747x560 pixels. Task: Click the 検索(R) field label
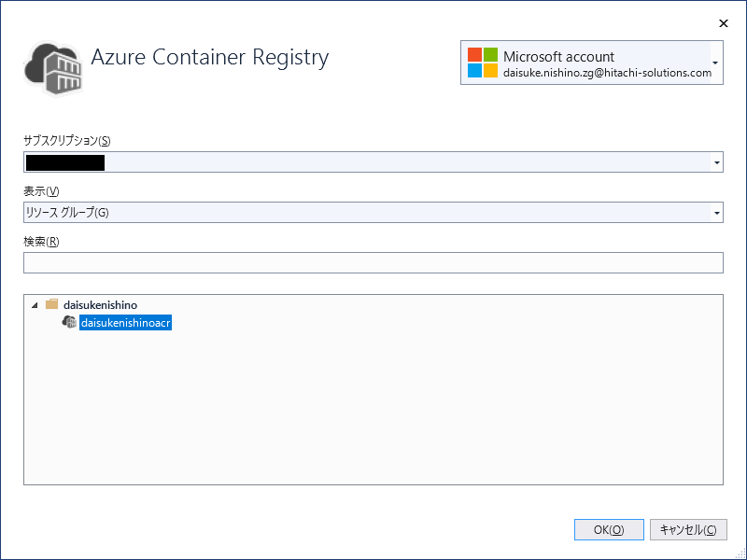[41, 242]
